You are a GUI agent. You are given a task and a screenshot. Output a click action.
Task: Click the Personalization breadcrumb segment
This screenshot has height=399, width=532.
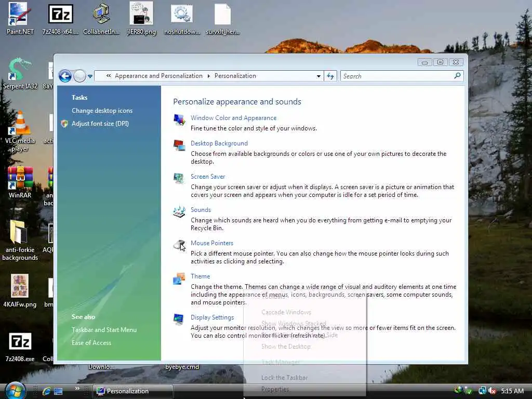coord(235,76)
